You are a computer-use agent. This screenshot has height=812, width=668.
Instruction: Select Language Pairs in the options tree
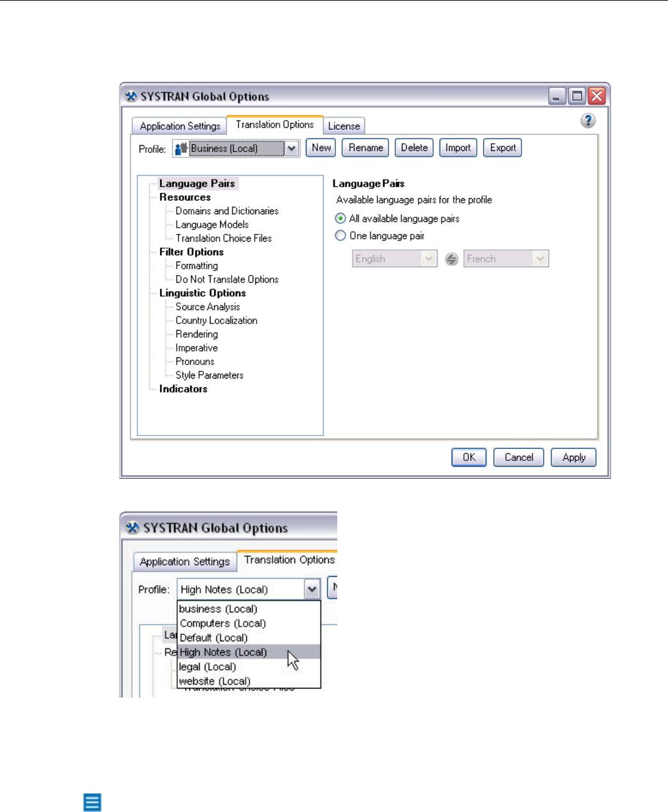pos(197,183)
